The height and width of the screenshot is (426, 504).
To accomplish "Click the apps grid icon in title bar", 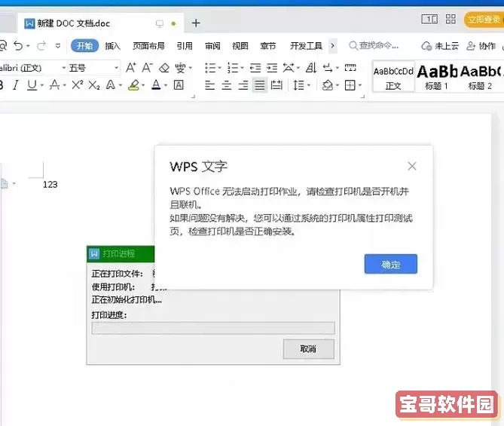I will [451, 19].
